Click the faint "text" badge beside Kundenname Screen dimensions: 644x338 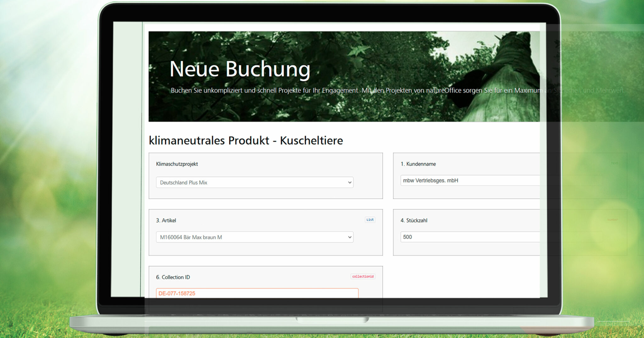(614, 163)
